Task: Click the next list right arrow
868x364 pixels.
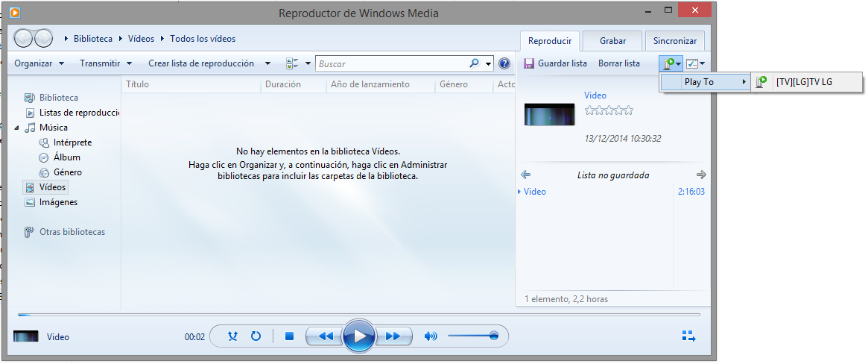Action: pos(701,175)
